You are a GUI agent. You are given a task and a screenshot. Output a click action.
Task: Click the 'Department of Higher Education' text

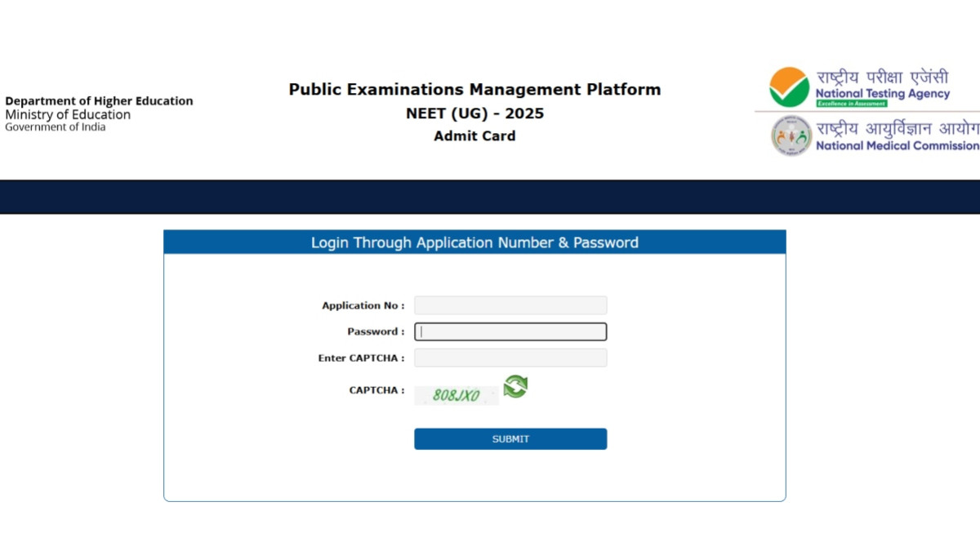(99, 101)
